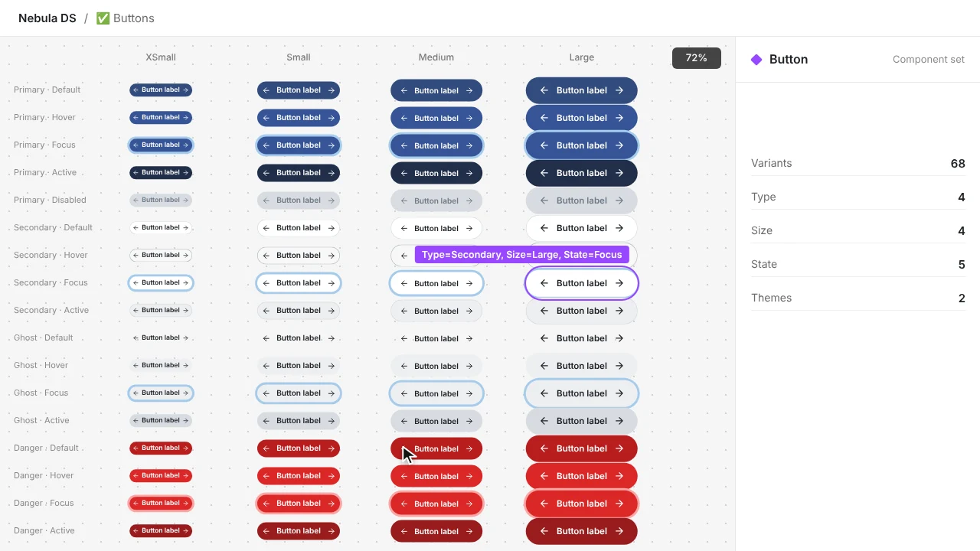
Task: Click the Type property row in panel
Action: click(x=858, y=197)
